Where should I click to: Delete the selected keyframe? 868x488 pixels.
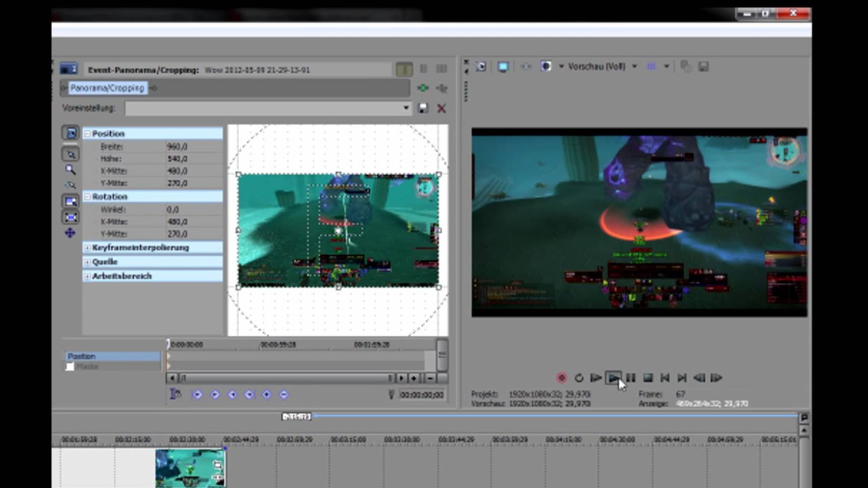[x=283, y=394]
